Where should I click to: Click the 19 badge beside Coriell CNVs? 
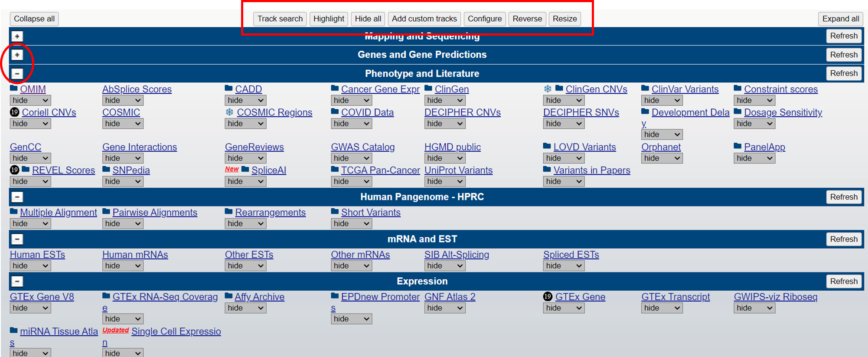point(14,112)
